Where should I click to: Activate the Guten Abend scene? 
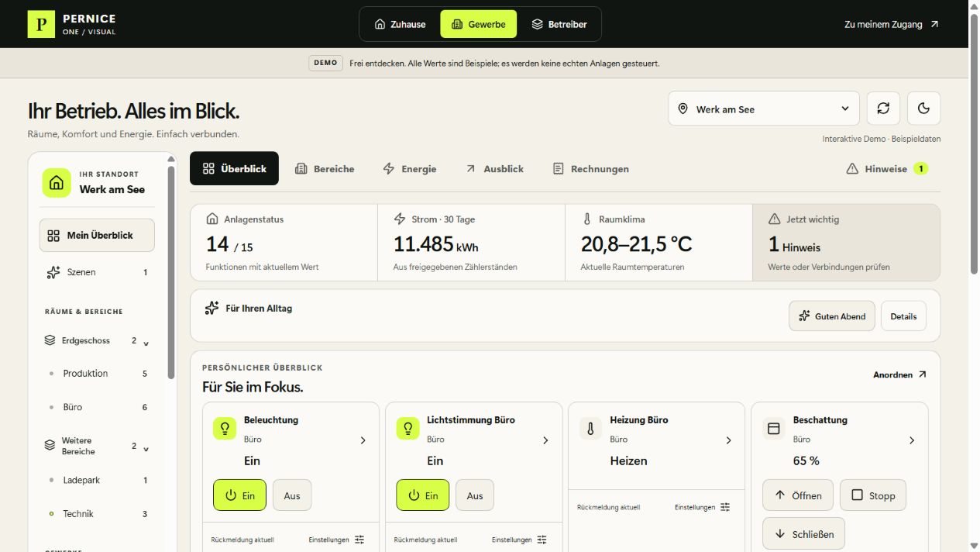pyautogui.click(x=832, y=316)
